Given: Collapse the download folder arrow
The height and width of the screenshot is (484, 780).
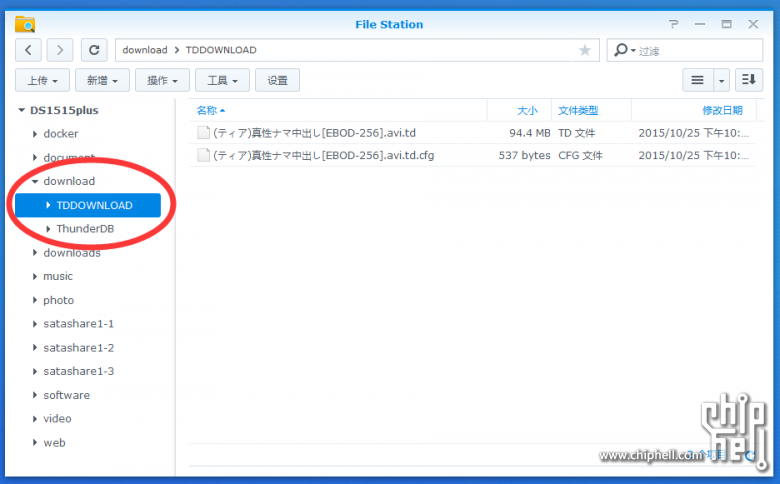Looking at the screenshot, I should 35,182.
